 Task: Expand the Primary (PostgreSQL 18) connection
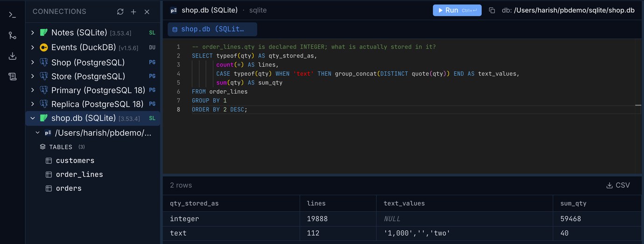[32, 90]
